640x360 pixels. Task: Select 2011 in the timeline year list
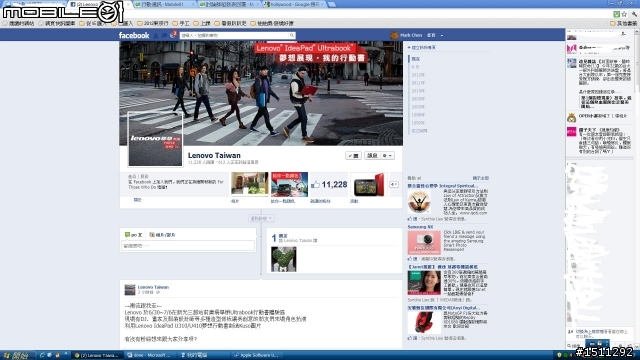click(x=418, y=83)
